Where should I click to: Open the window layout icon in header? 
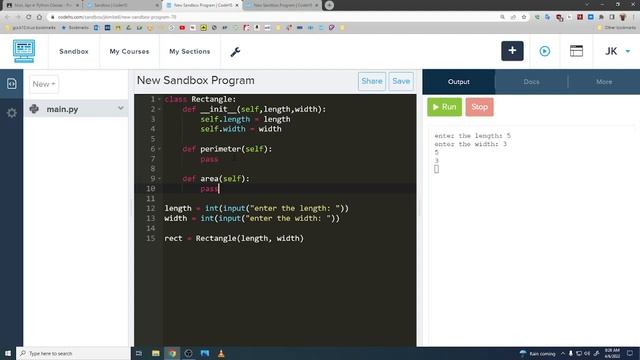click(x=576, y=51)
